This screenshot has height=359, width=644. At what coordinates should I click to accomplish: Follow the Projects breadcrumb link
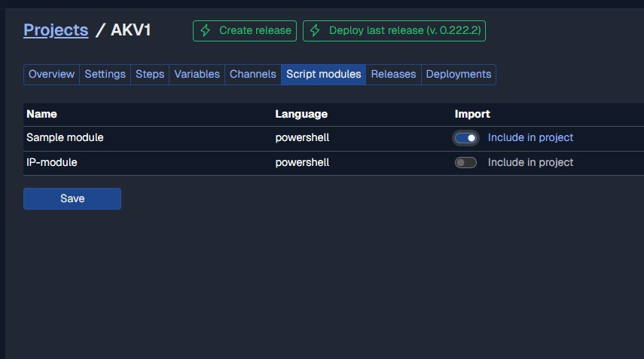point(56,30)
